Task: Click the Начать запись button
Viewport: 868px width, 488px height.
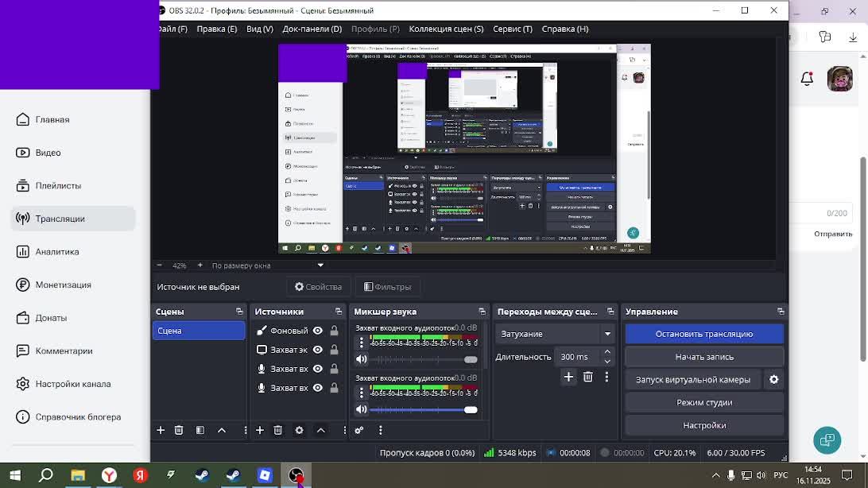Action: click(703, 357)
